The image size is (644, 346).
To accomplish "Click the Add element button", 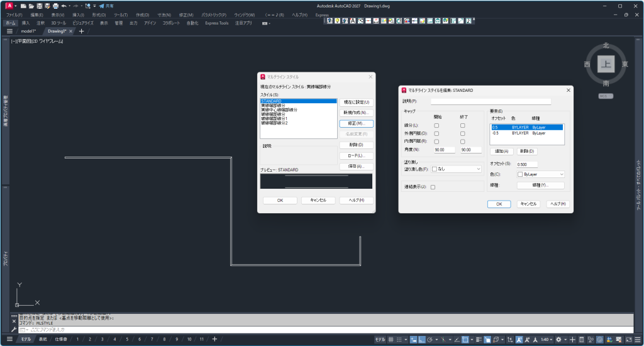I will click(501, 152).
